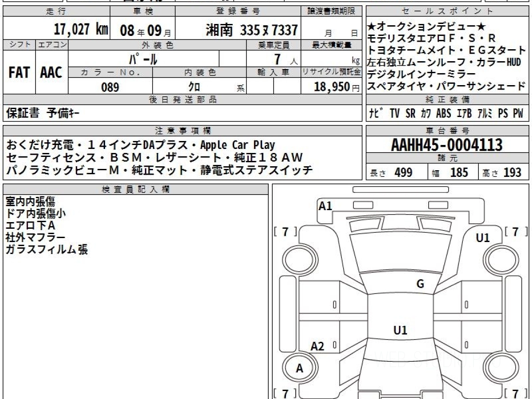Select the 最大積載量 header

(x=332, y=45)
